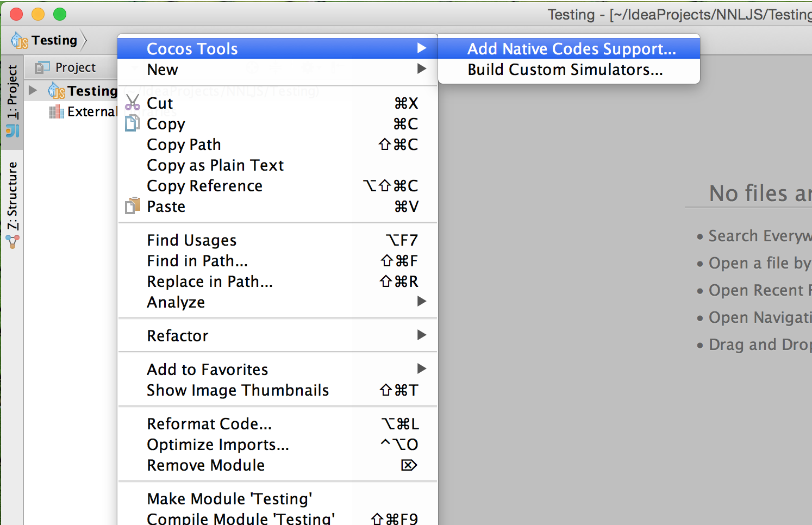The height and width of the screenshot is (525, 812).
Task: Click the Testing module icon in breadcrumb
Action: pos(20,40)
